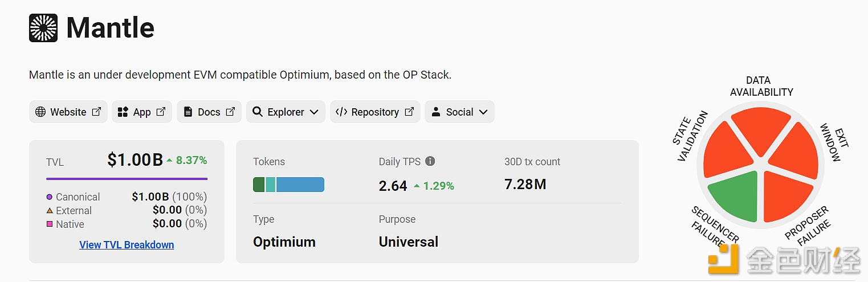Image resolution: width=868 pixels, height=282 pixels.
Task: Open the Website link button
Action: click(x=68, y=112)
